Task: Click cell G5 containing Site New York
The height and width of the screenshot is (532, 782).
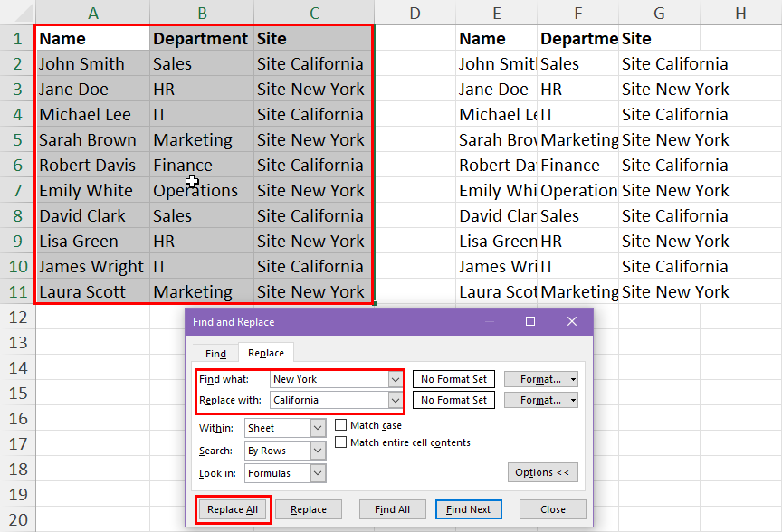Action: [659, 139]
